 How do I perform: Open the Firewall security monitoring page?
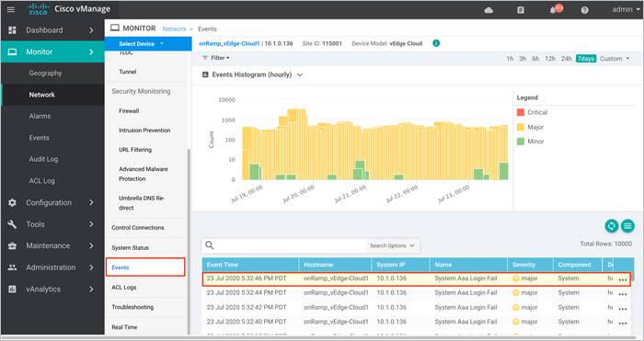pos(129,111)
